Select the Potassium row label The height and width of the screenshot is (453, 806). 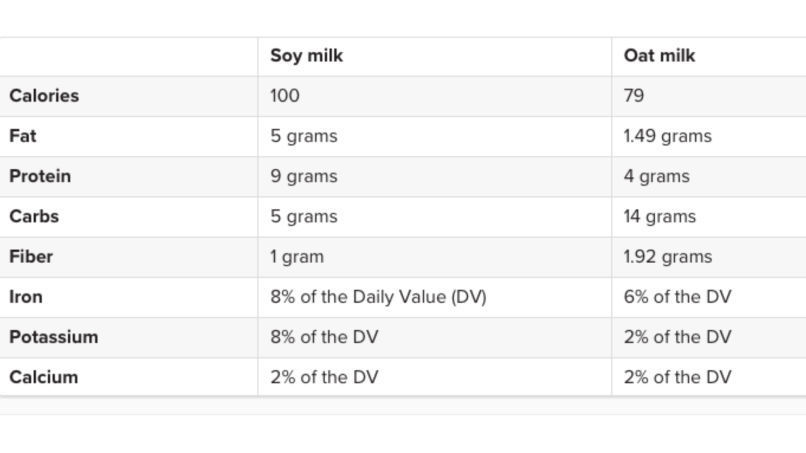click(53, 337)
